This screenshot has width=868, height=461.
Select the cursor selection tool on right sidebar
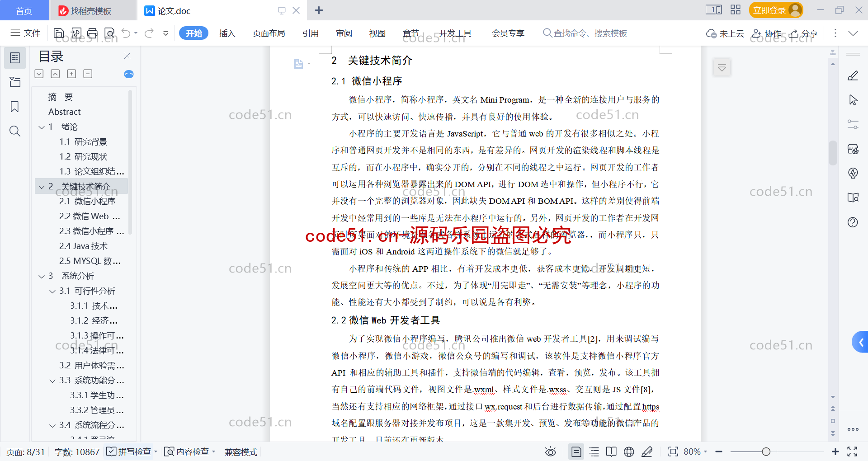(853, 100)
